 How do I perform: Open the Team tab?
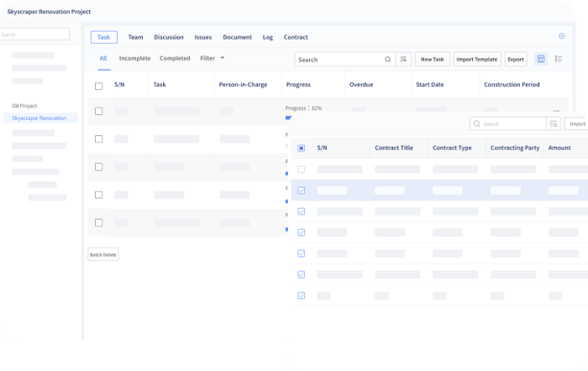pyautogui.click(x=135, y=37)
